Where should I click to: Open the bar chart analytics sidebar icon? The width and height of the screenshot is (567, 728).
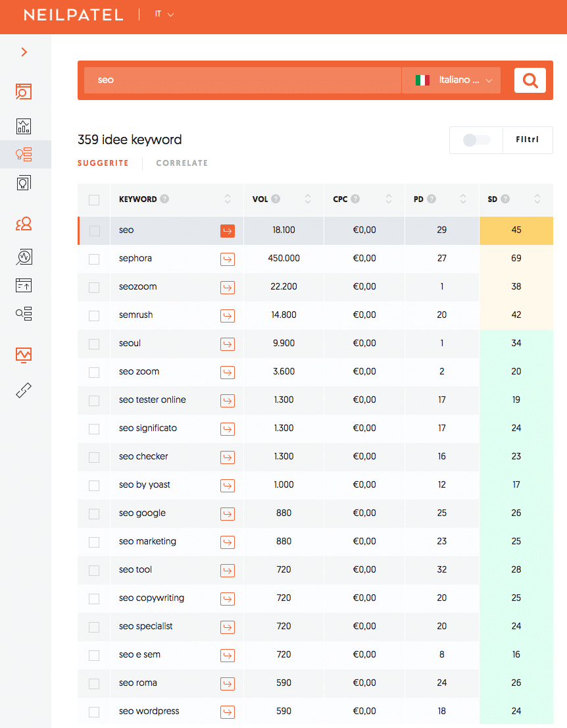click(24, 126)
